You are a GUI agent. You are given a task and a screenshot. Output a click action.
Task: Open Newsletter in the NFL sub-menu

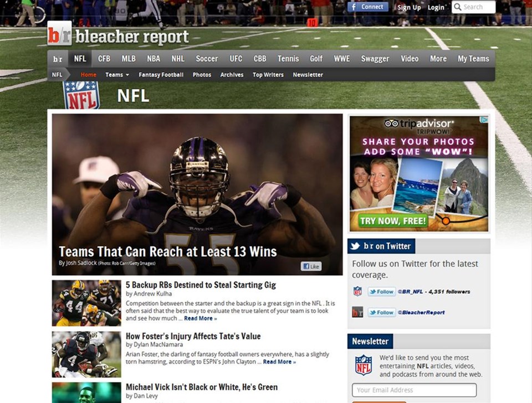[308, 75]
